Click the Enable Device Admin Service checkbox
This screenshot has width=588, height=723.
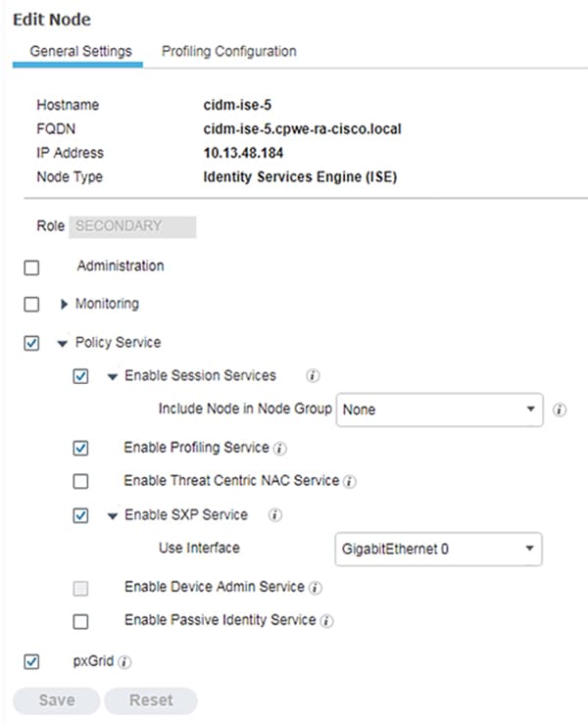(x=80, y=589)
